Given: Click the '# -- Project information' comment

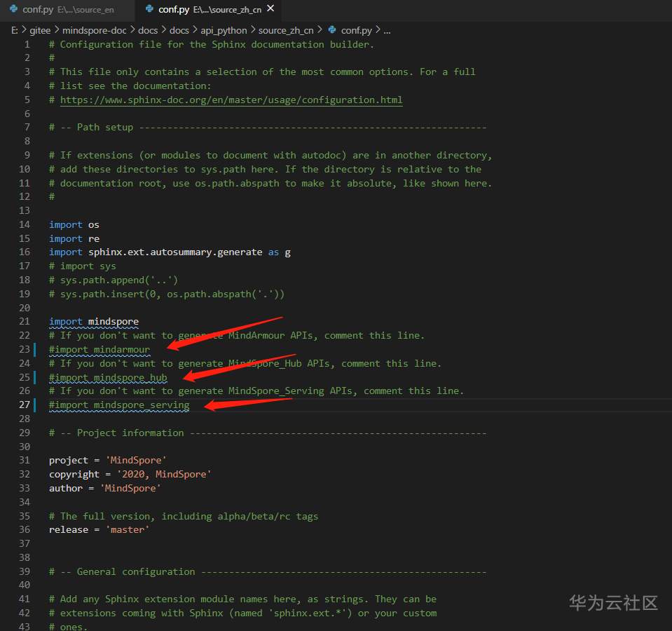Looking at the screenshot, I should tap(268, 433).
